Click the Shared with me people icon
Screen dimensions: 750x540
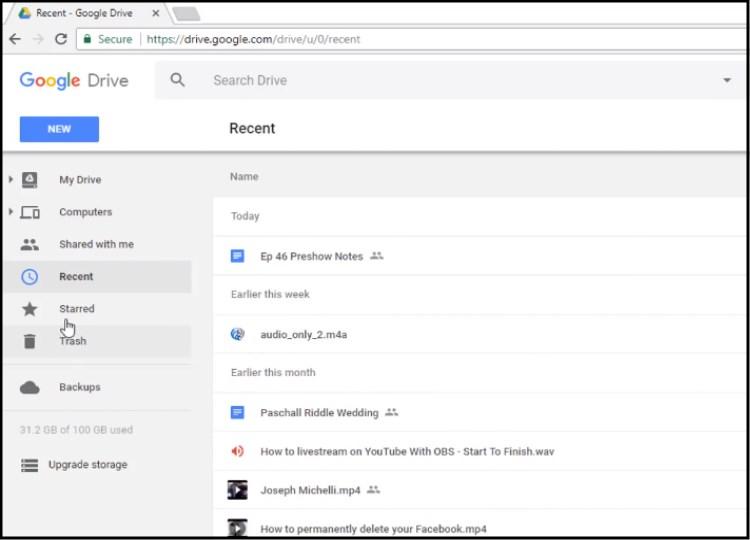[x=30, y=244]
